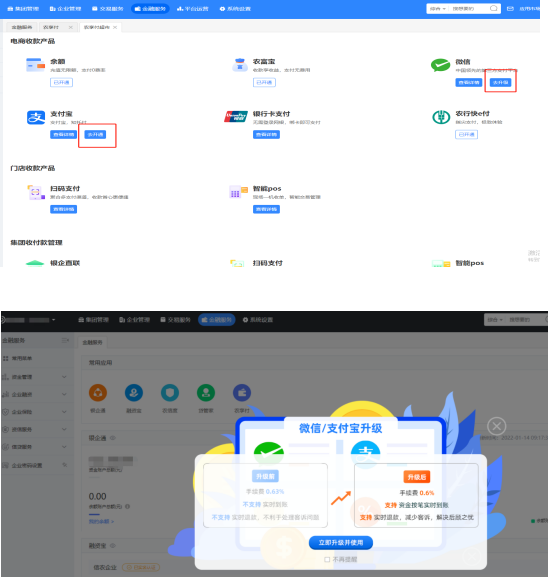Open 集团管理 in the dark bottom header
The image size is (548, 577).
click(x=93, y=320)
